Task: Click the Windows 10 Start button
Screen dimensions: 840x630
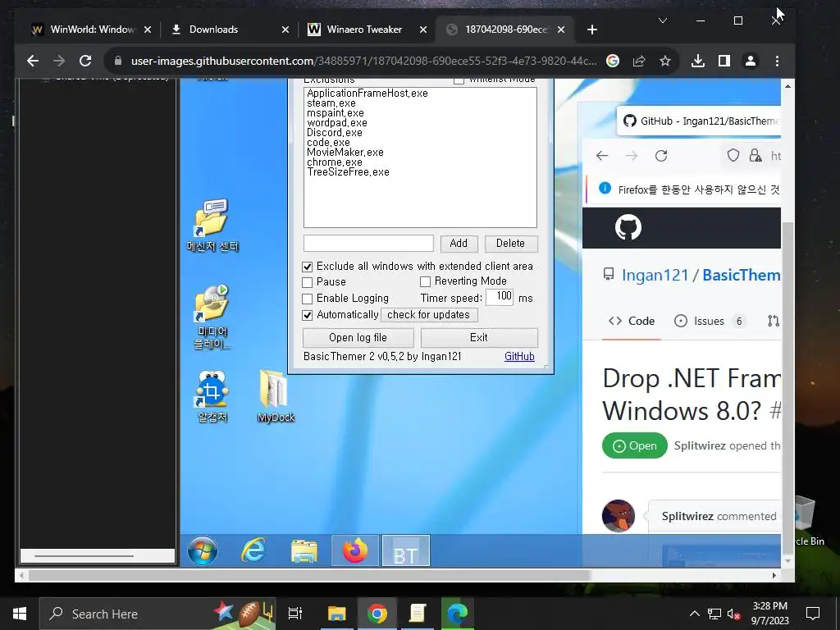Action: click(20, 614)
